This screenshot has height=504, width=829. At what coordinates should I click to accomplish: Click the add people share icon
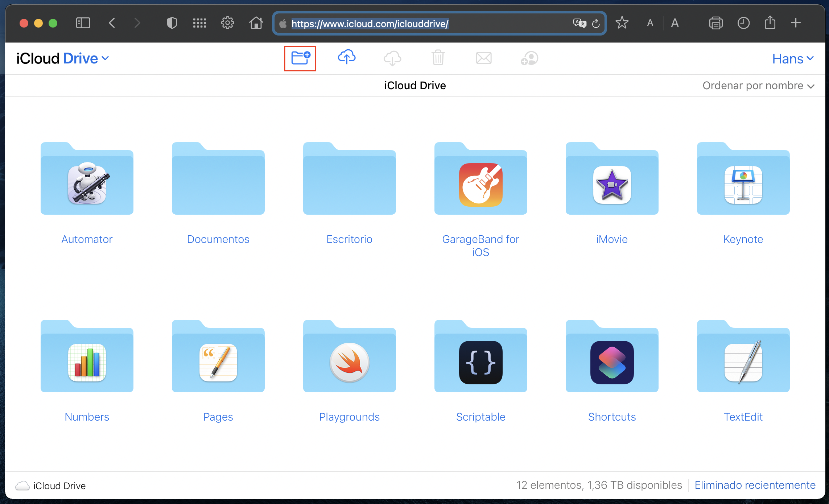click(529, 58)
